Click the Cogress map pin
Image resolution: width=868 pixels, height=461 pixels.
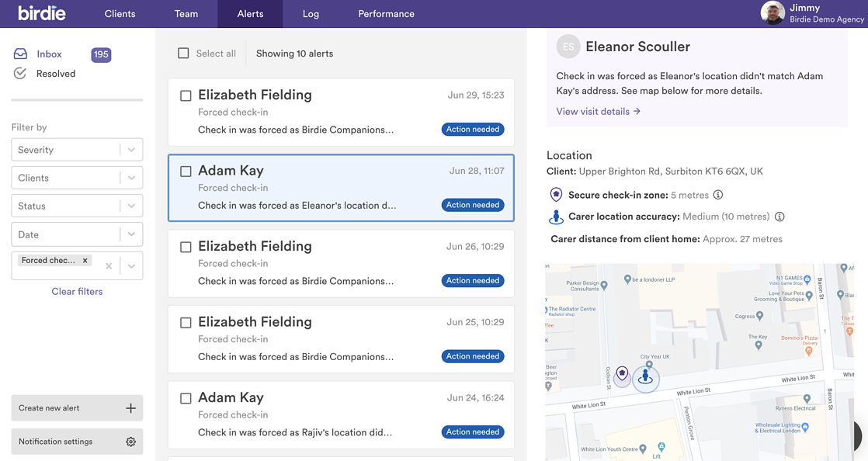[x=759, y=316]
